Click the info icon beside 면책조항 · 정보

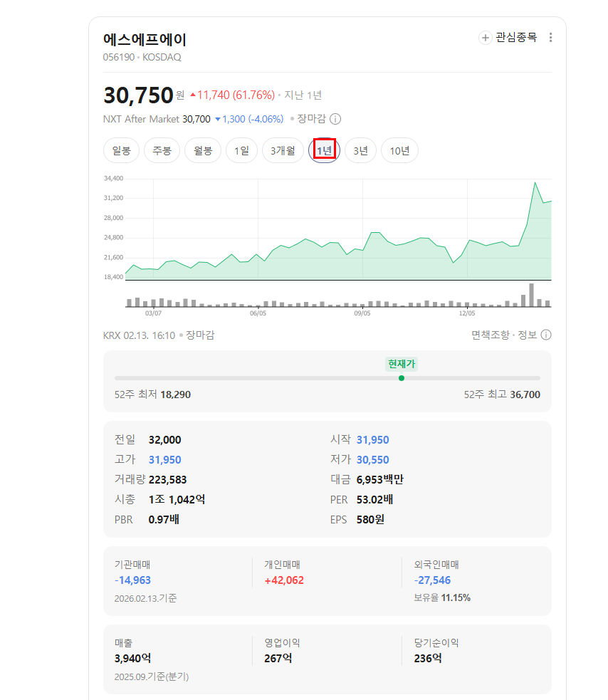[x=546, y=335]
